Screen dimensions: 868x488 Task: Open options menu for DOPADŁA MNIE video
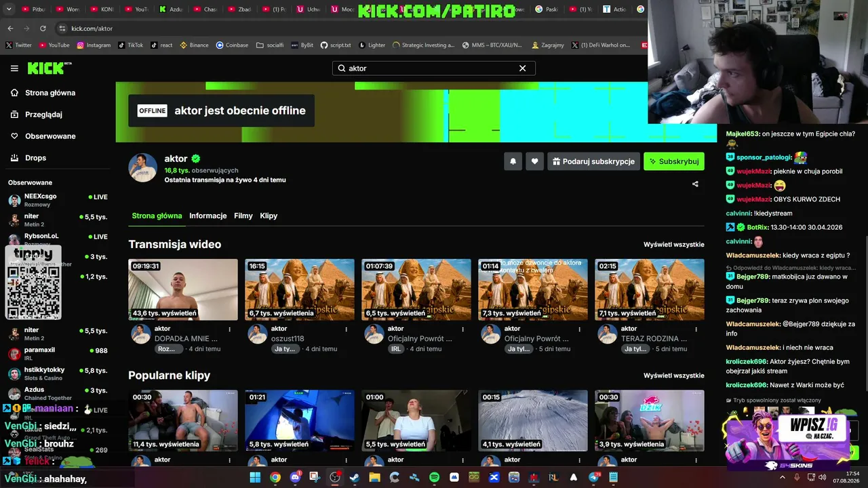pos(230,329)
